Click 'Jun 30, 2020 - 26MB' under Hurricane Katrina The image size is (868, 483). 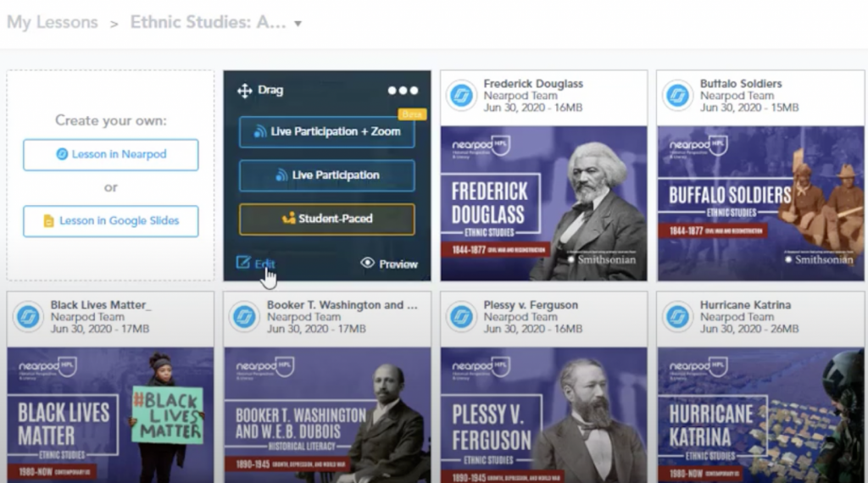pyautogui.click(x=749, y=329)
